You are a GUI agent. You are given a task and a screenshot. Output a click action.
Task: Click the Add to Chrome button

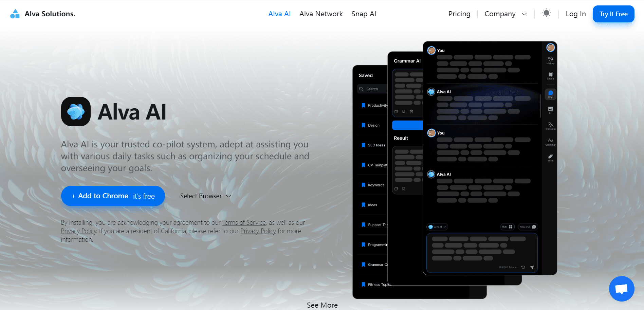click(113, 196)
